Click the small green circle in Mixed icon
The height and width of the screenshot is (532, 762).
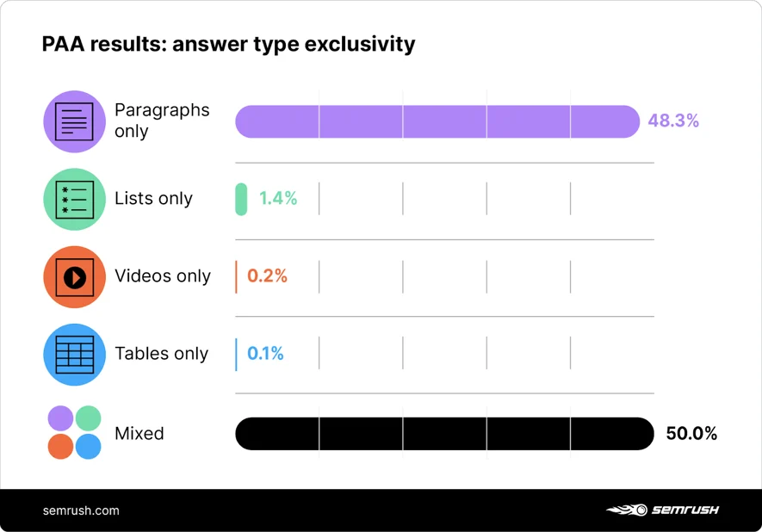88,419
